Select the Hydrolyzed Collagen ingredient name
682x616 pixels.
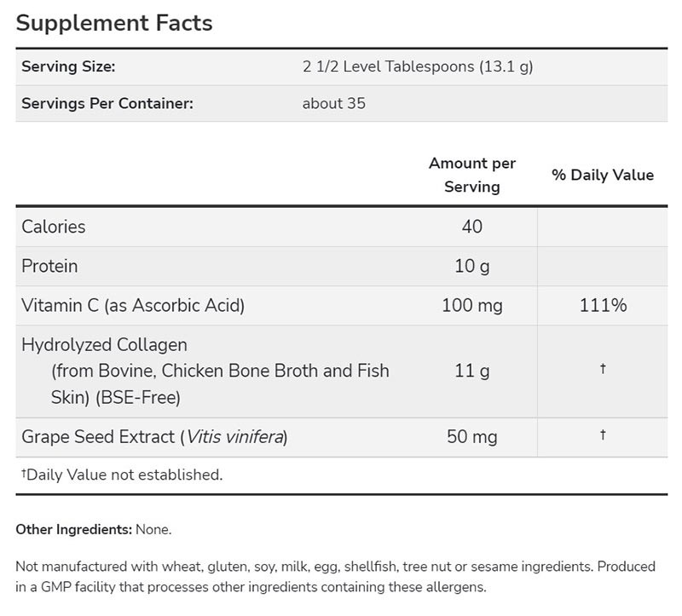point(104,345)
